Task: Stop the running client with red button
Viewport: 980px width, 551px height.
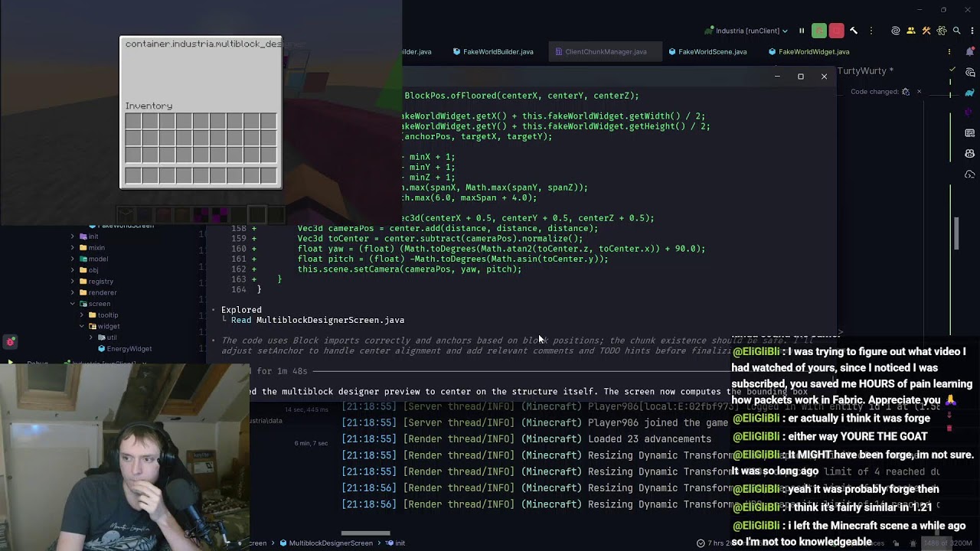Action: point(836,31)
